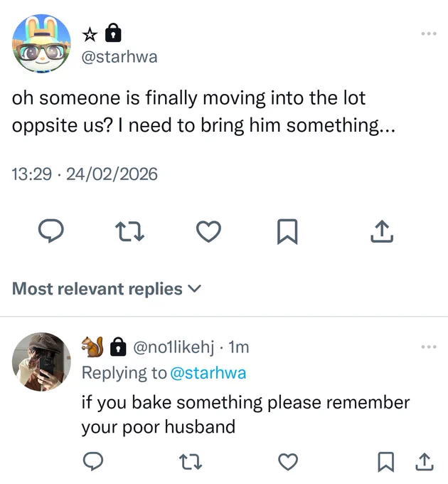Open the @starhwa mention link in reply
This screenshot has height=484, width=448.
click(208, 372)
